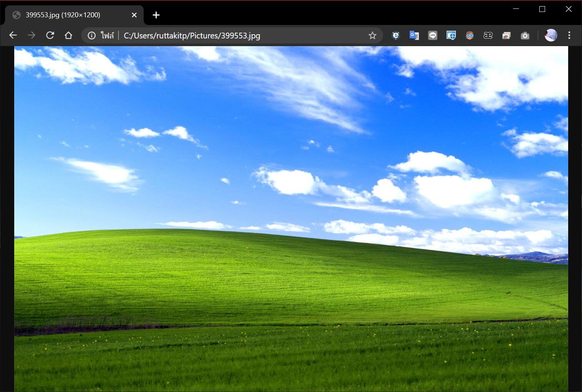582x392 pixels.
Task: Open the æ extension icon
Action: point(488,36)
